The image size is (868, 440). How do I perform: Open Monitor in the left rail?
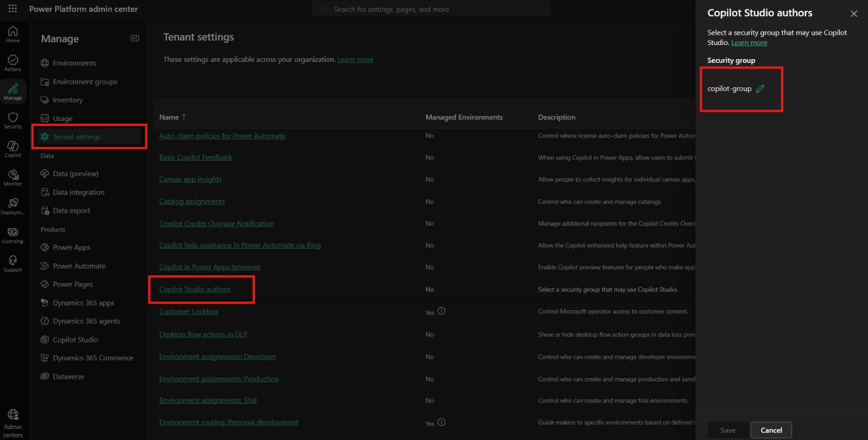click(x=12, y=178)
